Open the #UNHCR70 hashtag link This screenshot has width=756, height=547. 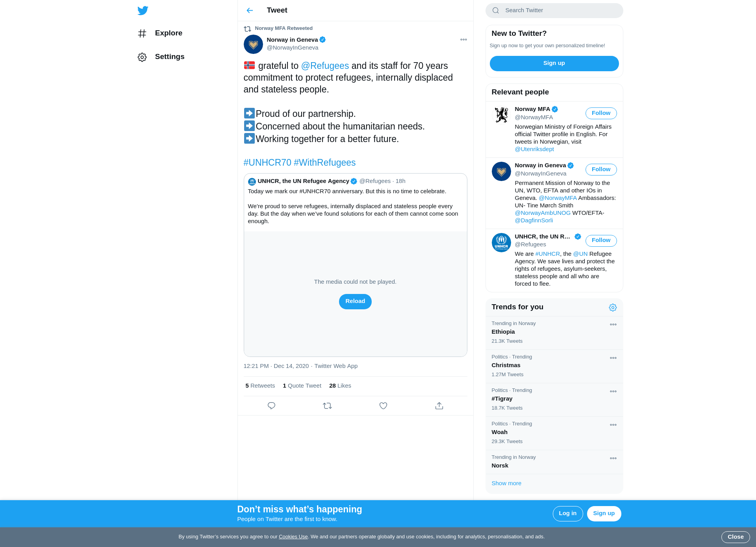point(267,163)
